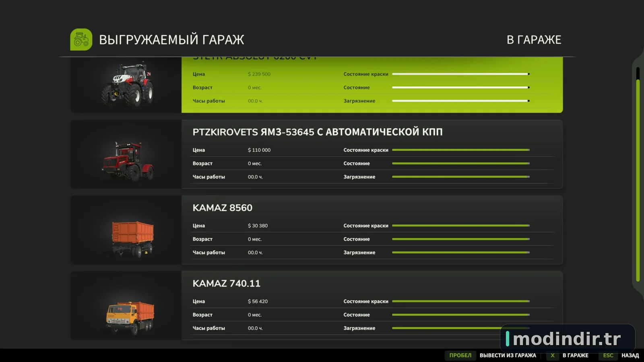Click Kirovets Загрязнение dirt bar
Screen dimensions: 644x362
point(461,177)
